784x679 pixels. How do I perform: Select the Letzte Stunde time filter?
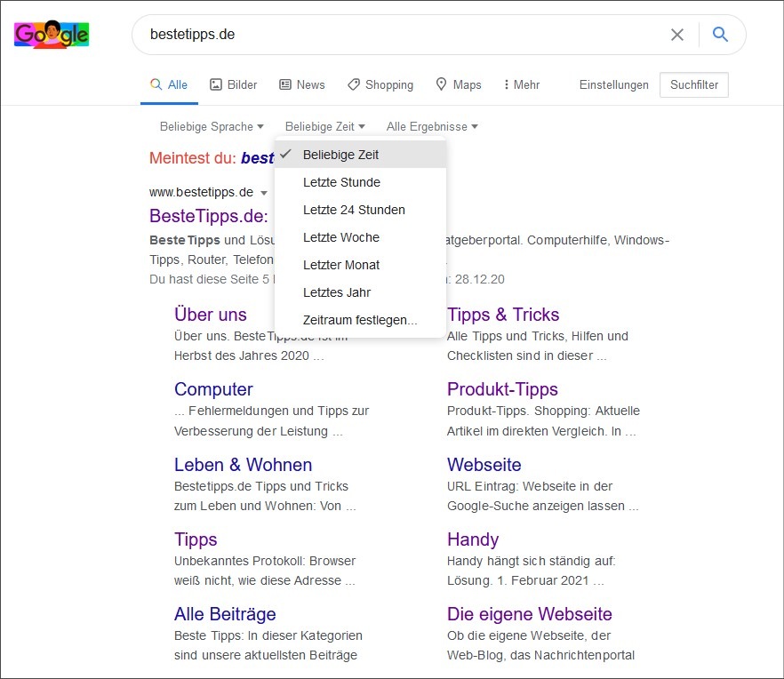(340, 182)
